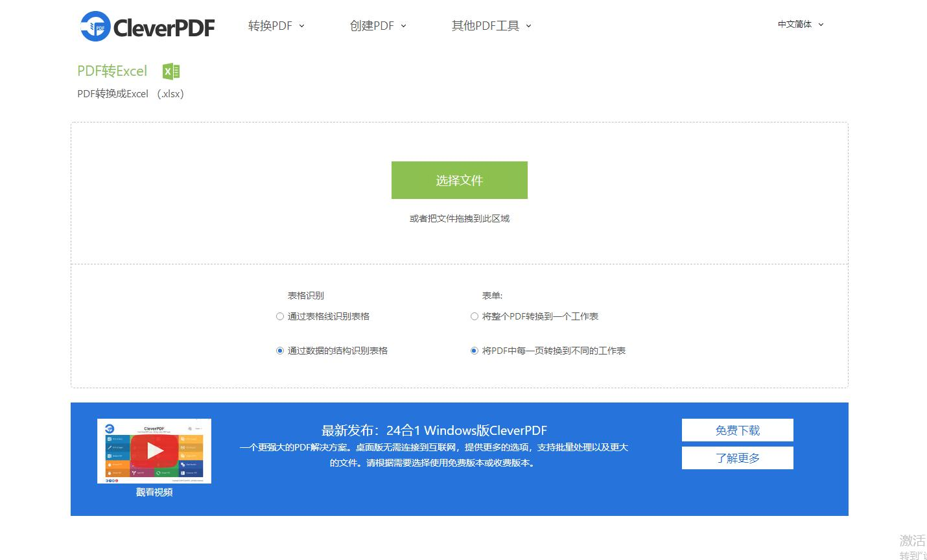Click the 觀看視頻 link
This screenshot has height=560, width=927.
pos(154,493)
